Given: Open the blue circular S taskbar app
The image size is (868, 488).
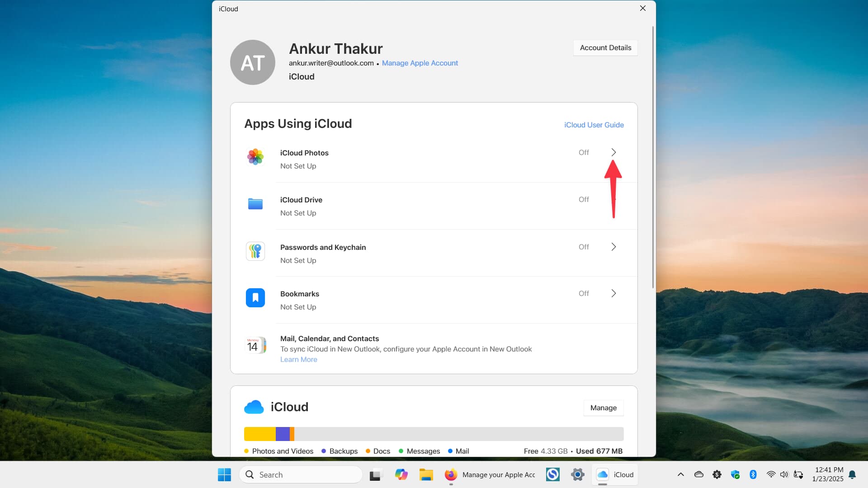Looking at the screenshot, I should 552,474.
